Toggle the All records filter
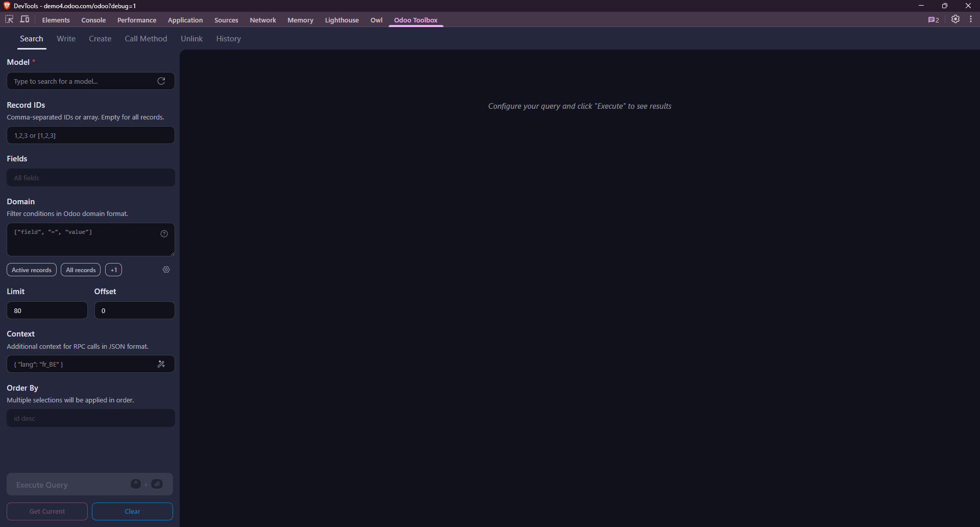980x527 pixels. point(80,270)
